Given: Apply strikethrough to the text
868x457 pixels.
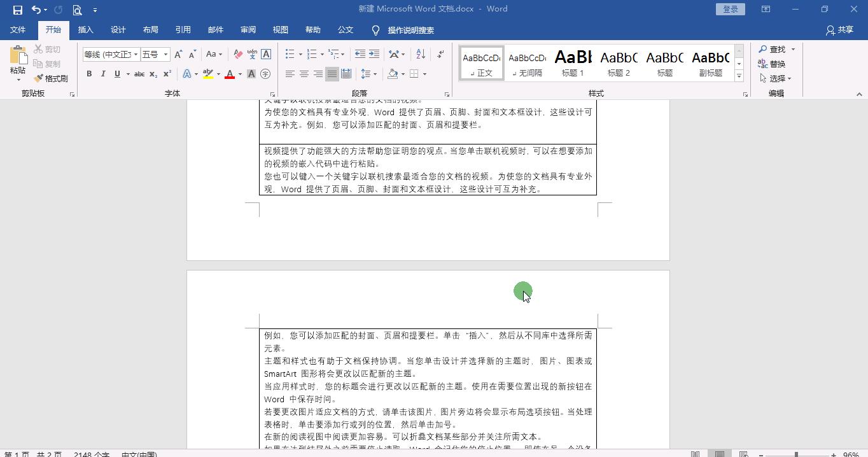Looking at the screenshot, I should coord(139,74).
